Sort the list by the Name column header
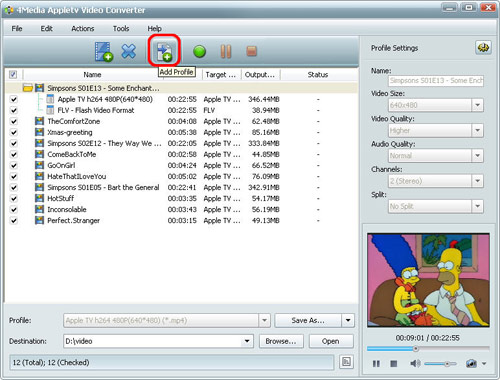This screenshot has height=380, width=500. coord(92,75)
